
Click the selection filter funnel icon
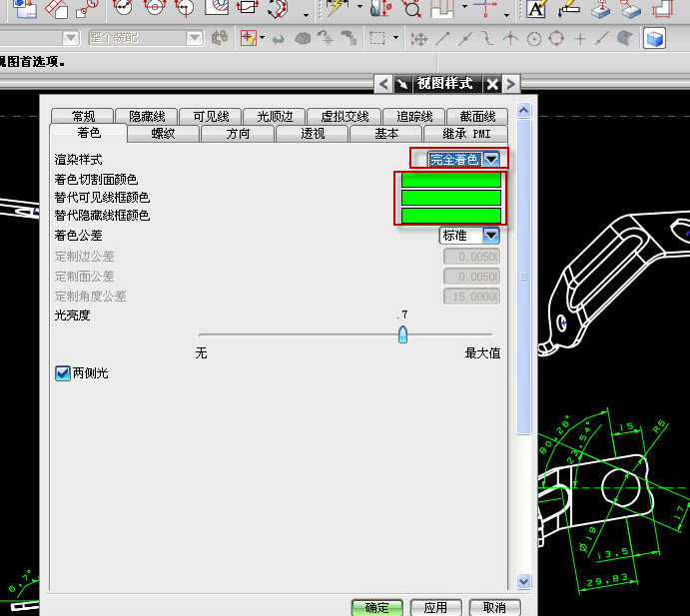coord(249,38)
